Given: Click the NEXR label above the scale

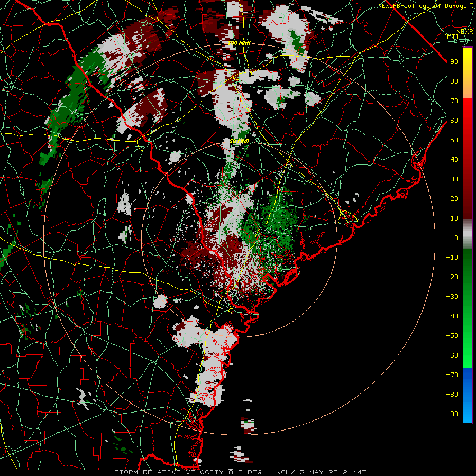Looking at the screenshot, I should pos(464,31).
